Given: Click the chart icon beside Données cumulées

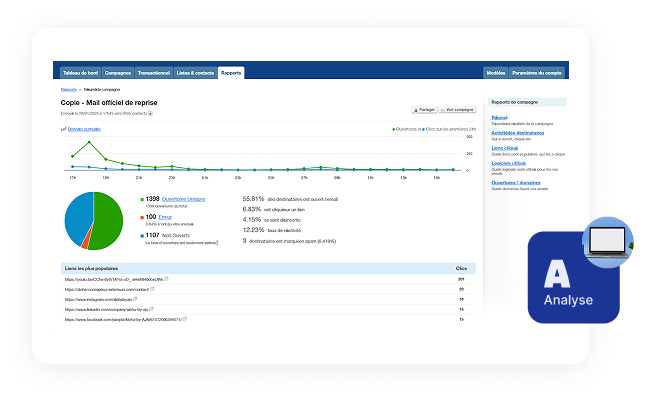Looking at the screenshot, I should coord(63,130).
